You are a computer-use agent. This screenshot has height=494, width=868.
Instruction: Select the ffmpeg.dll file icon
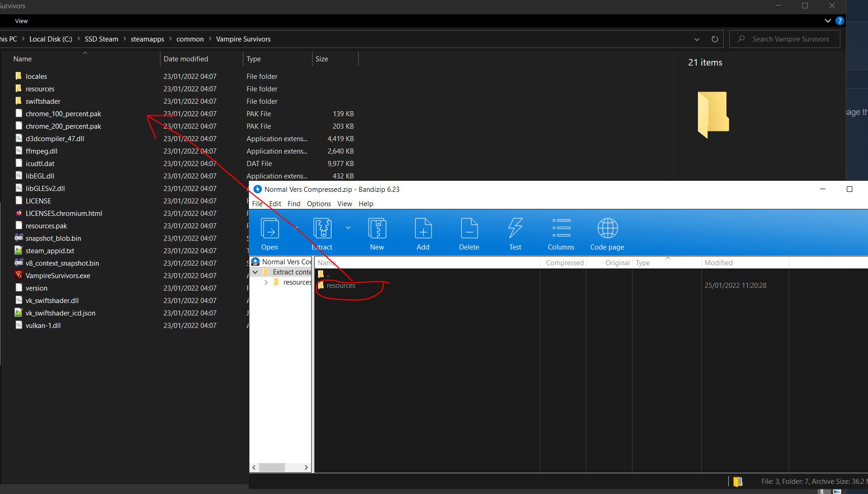[18, 151]
